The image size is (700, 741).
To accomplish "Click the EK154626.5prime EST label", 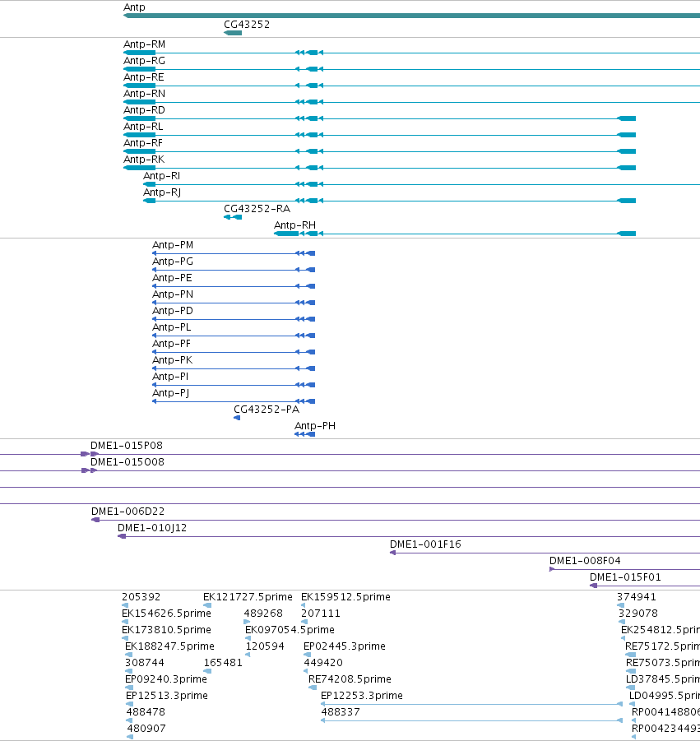I will [166, 614].
